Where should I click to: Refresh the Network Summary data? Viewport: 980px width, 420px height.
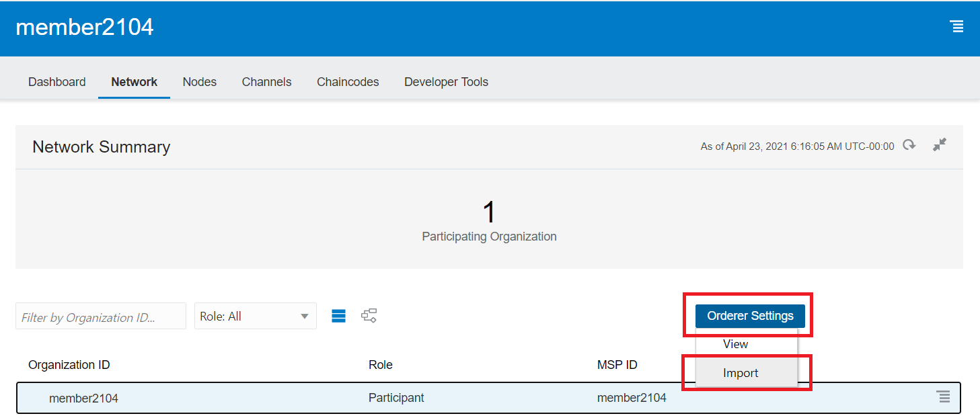(909, 145)
